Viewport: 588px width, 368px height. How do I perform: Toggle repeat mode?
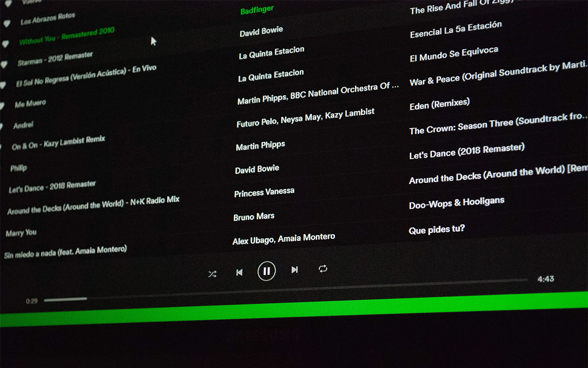[x=323, y=269]
